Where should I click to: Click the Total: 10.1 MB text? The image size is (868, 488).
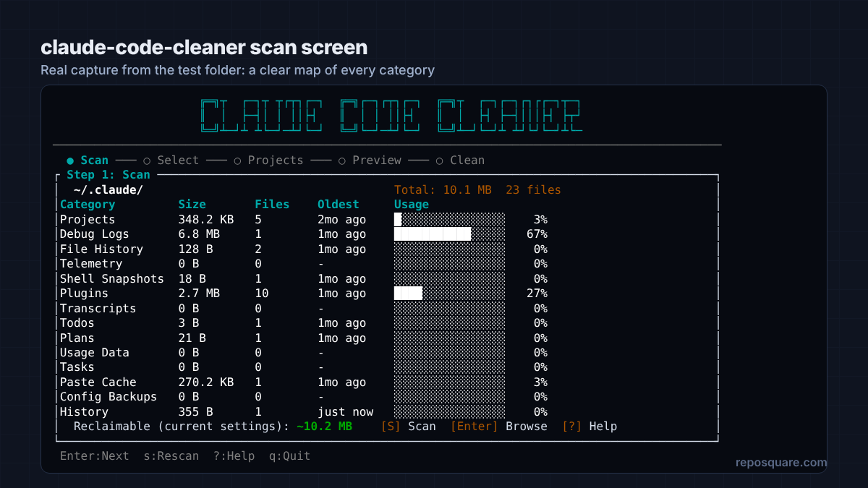[x=443, y=190]
